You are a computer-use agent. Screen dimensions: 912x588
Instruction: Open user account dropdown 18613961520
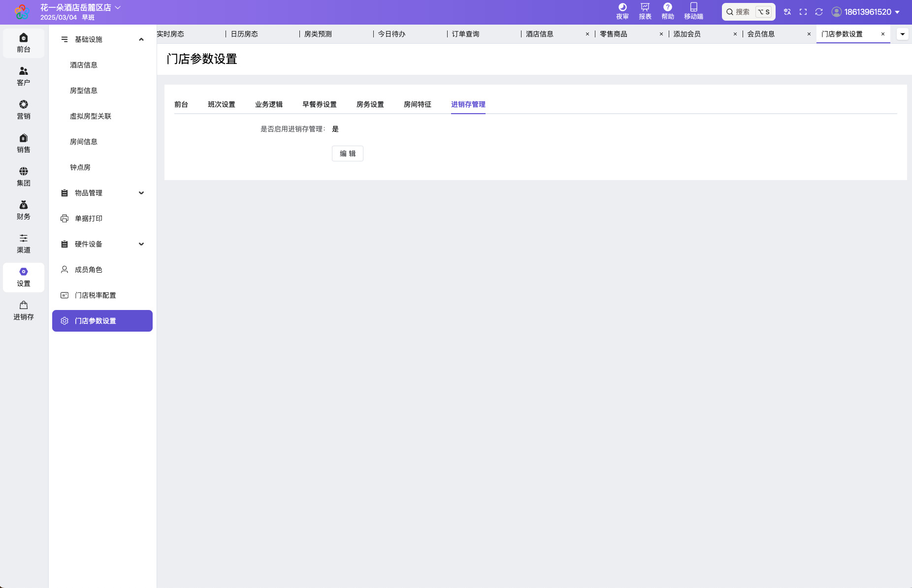click(866, 12)
